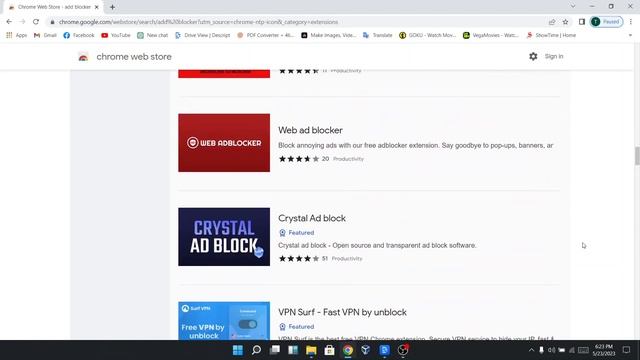Open the Web ad blocker title
Viewport: 640px width, 360px height.
click(310, 130)
